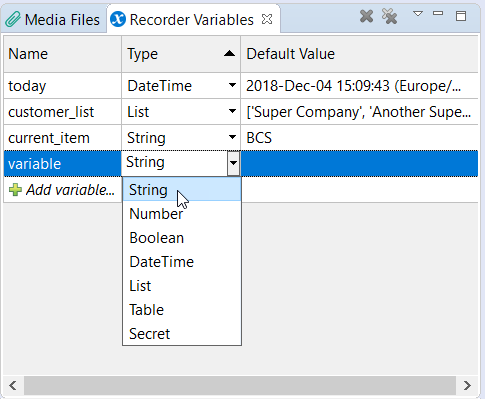Viewport: 485px width, 399px height.
Task: Click the remove all variables icon
Action: pyautogui.click(x=389, y=16)
